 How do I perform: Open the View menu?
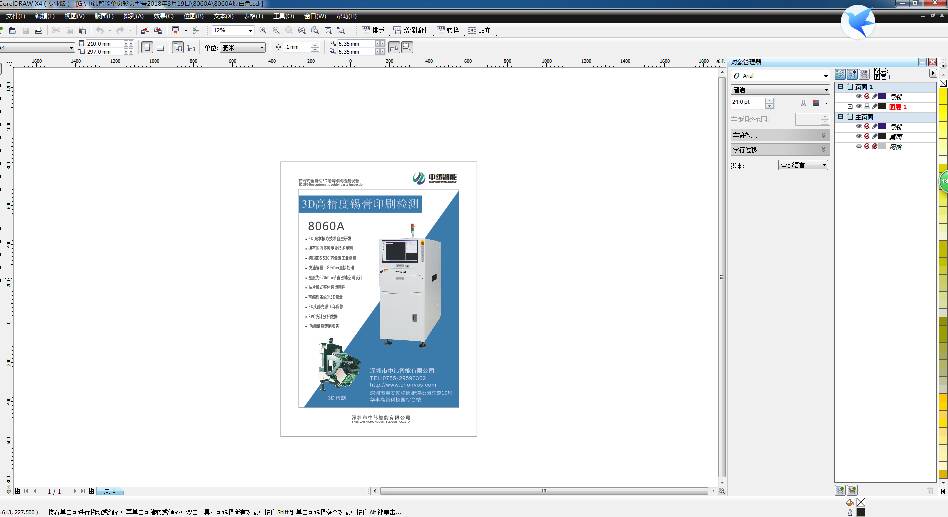74,16
